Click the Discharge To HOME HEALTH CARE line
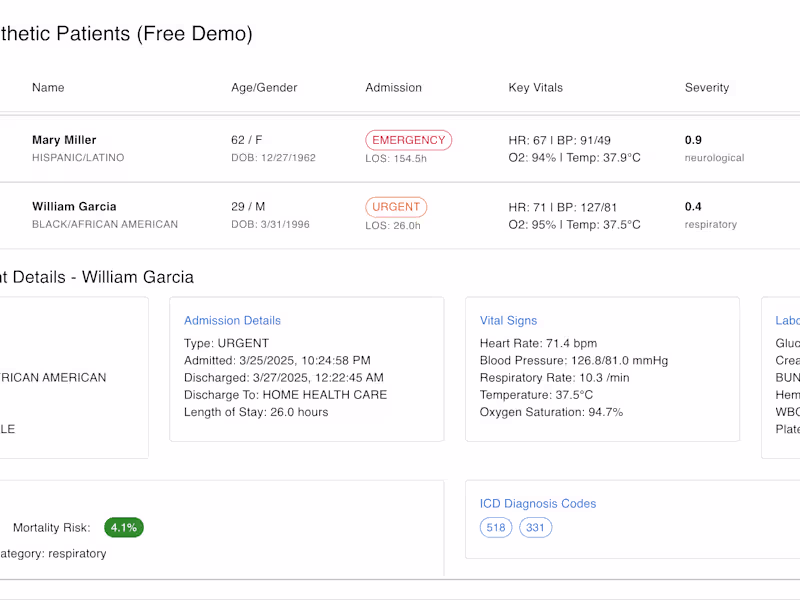Screen dimensions: 800x600 pyautogui.click(x=285, y=395)
